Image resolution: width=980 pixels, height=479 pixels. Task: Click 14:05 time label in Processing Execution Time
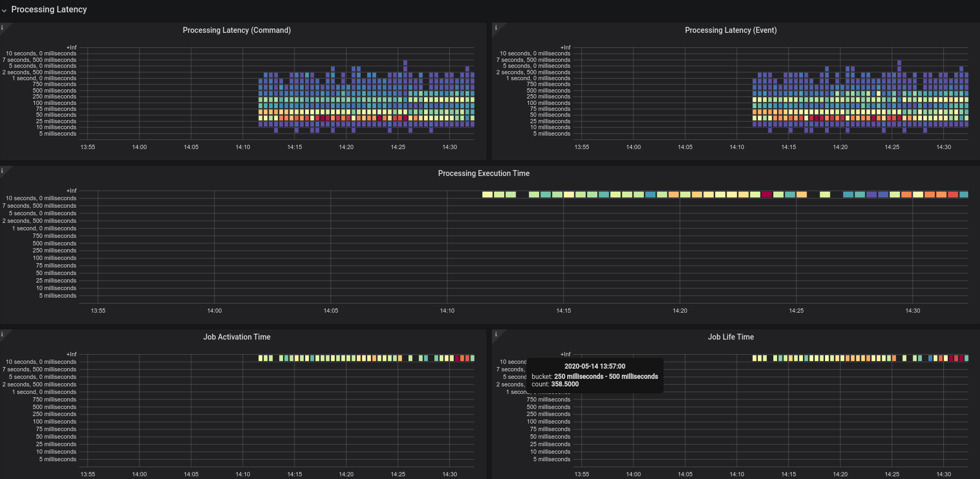(331, 311)
